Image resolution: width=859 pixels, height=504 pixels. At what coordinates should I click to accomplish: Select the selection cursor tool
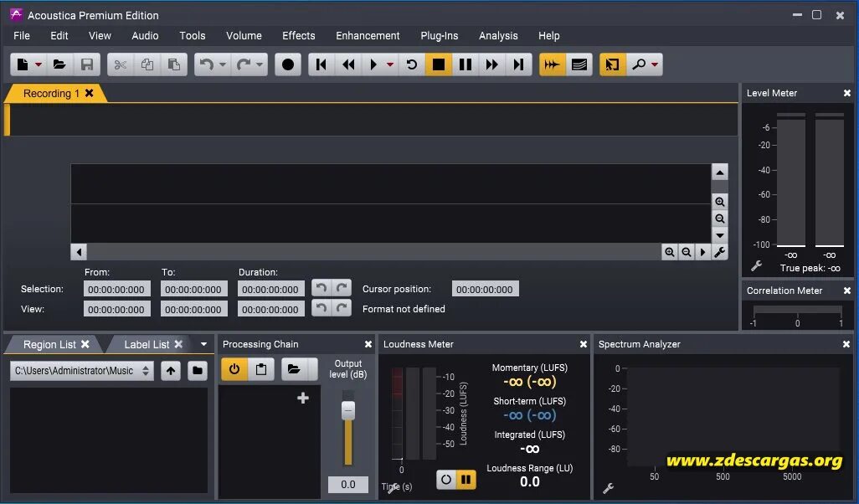(x=613, y=64)
